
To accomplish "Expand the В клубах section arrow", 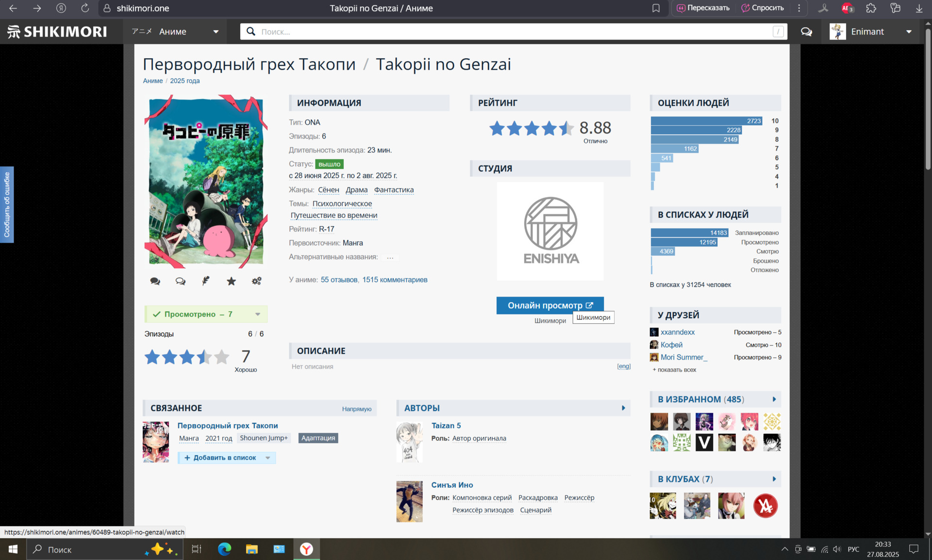I will (774, 479).
